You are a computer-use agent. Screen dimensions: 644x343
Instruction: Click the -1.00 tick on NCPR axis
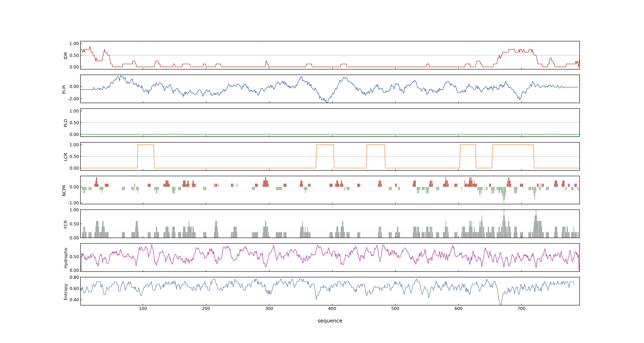coord(73,203)
